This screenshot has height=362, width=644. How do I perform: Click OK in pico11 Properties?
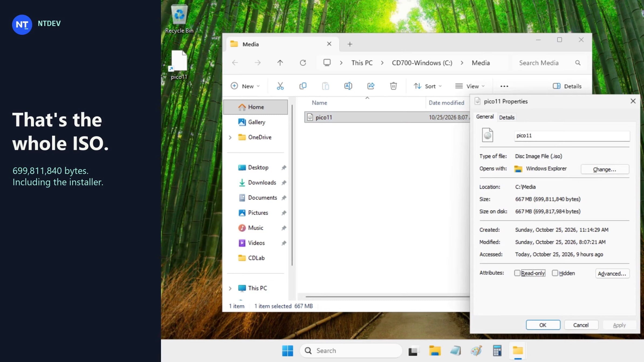coord(543,325)
